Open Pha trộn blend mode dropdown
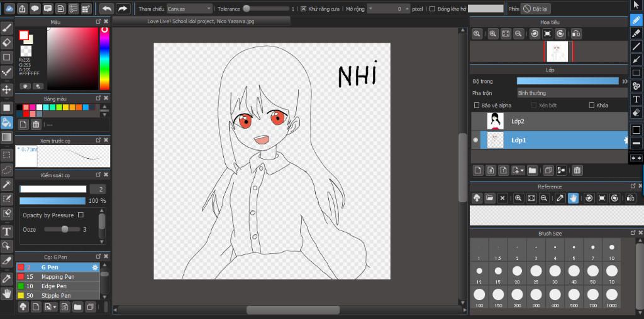 pyautogui.click(x=572, y=93)
